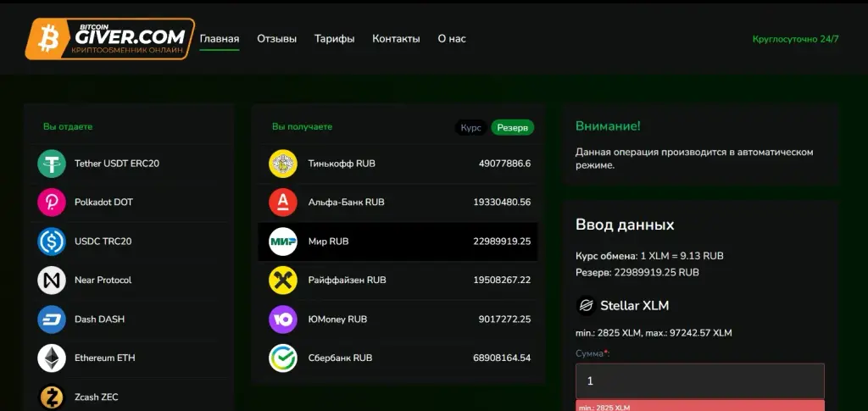Click the Круглосуточно 24/7 text
The height and width of the screenshot is (411, 868).
pos(795,39)
